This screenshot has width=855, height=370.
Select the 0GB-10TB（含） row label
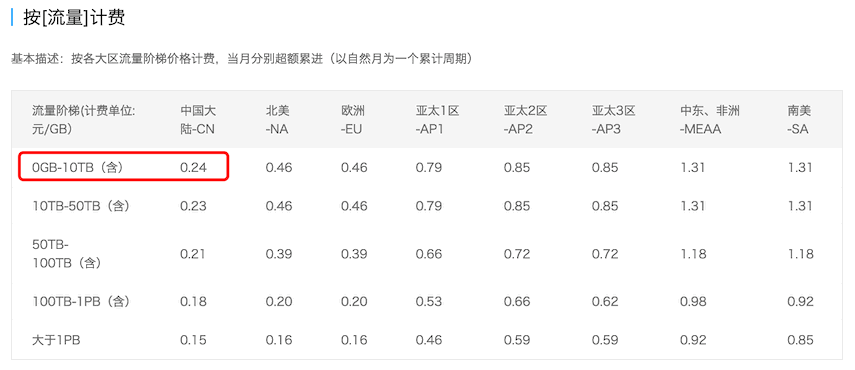click(x=78, y=168)
